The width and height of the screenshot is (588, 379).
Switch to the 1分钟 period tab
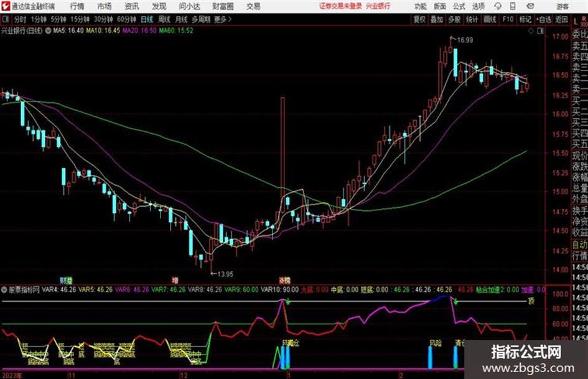click(x=39, y=19)
